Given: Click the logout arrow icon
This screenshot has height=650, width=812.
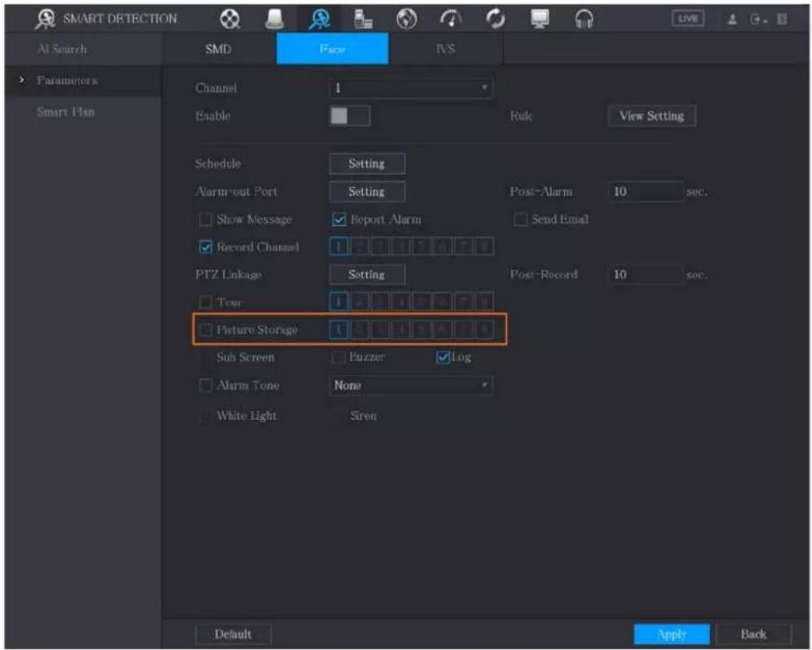Looking at the screenshot, I should [757, 19].
